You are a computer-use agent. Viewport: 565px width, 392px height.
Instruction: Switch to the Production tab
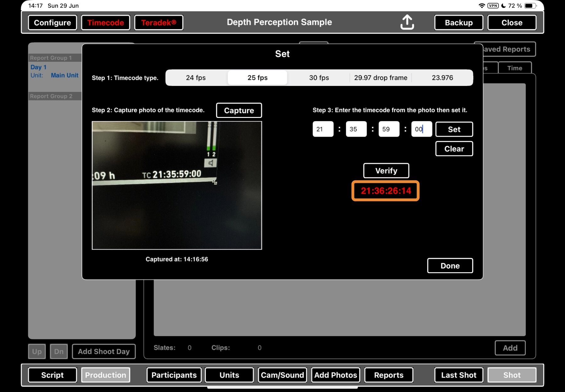click(105, 375)
